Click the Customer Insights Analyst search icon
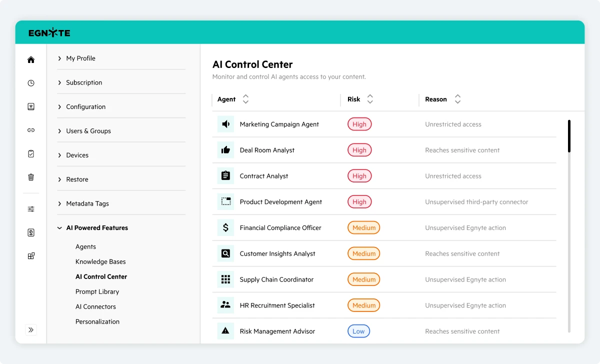The width and height of the screenshot is (600, 364). (x=225, y=253)
